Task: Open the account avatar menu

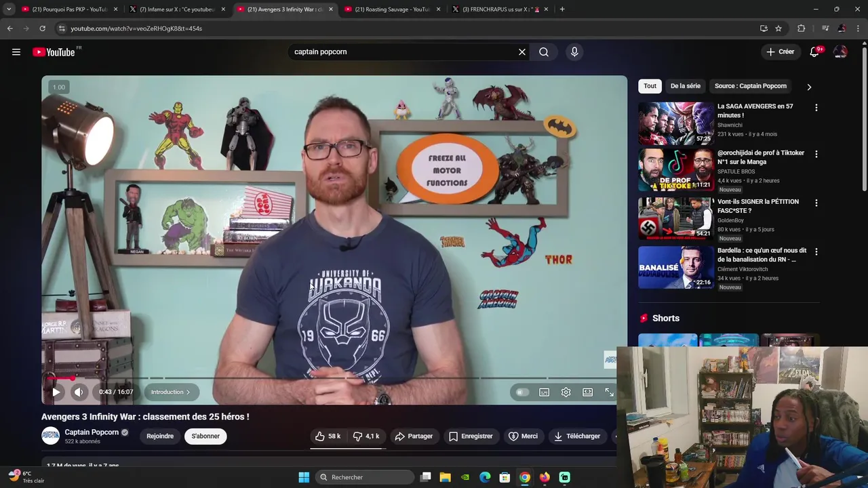Action: 840,52
